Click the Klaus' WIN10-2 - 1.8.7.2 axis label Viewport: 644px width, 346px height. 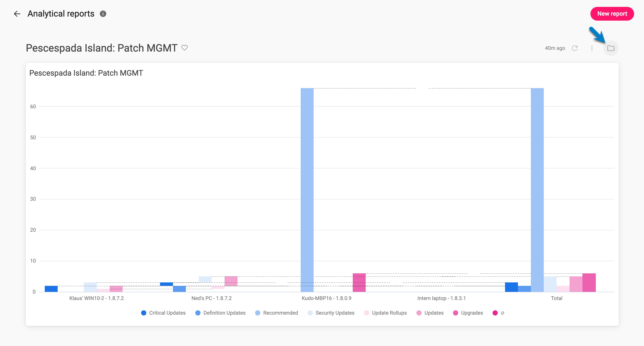97,298
